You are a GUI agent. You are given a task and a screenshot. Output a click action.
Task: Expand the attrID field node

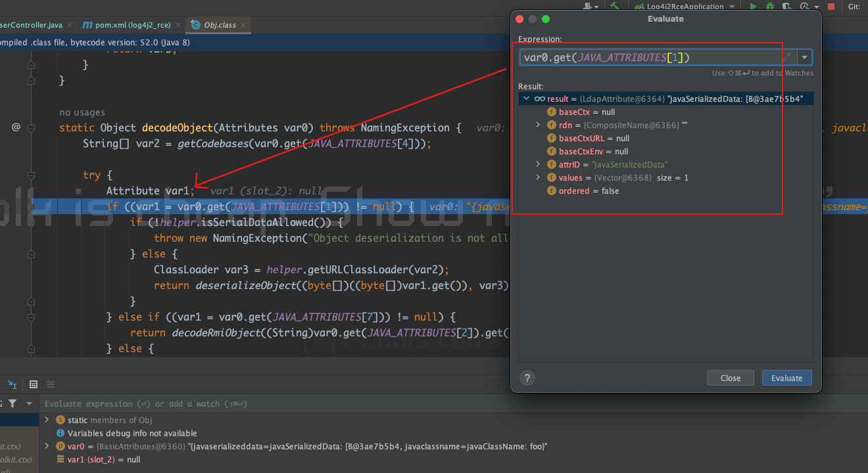538,164
